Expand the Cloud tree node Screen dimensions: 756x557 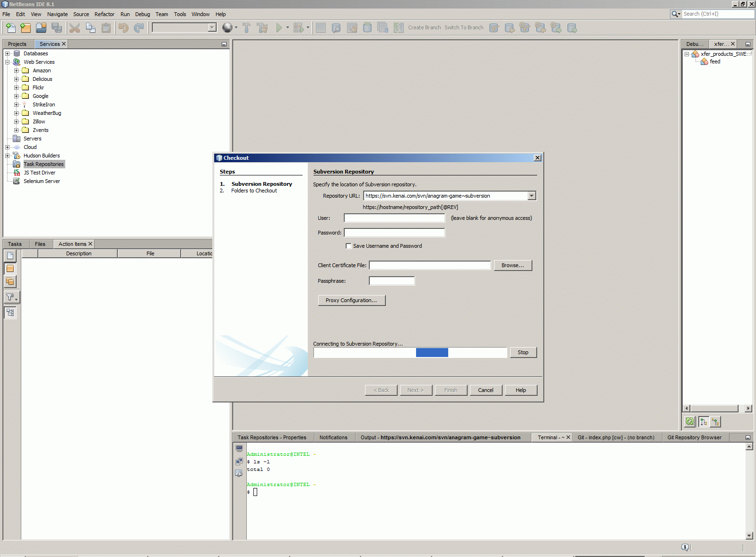[x=7, y=147]
